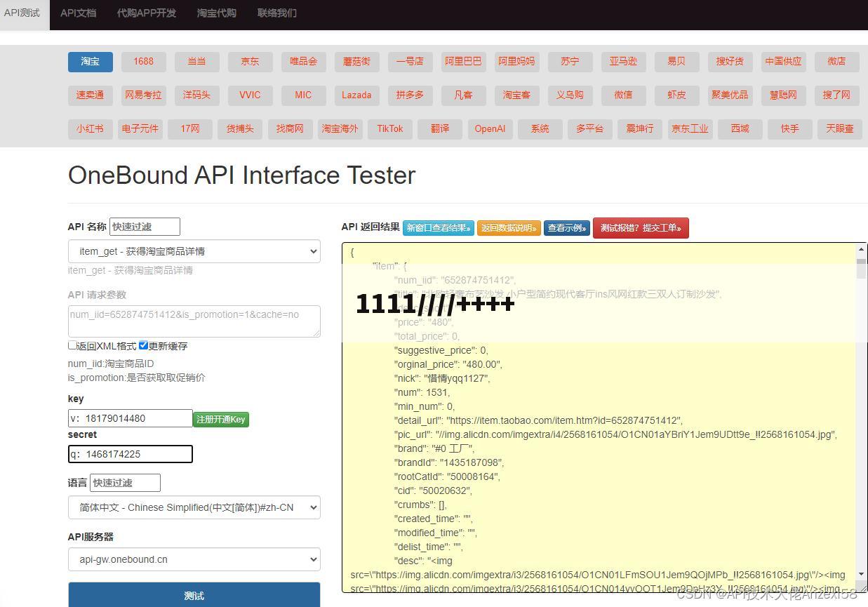Select the 洋码头 platform button
Screen dimensions: 868x607
(x=197, y=95)
